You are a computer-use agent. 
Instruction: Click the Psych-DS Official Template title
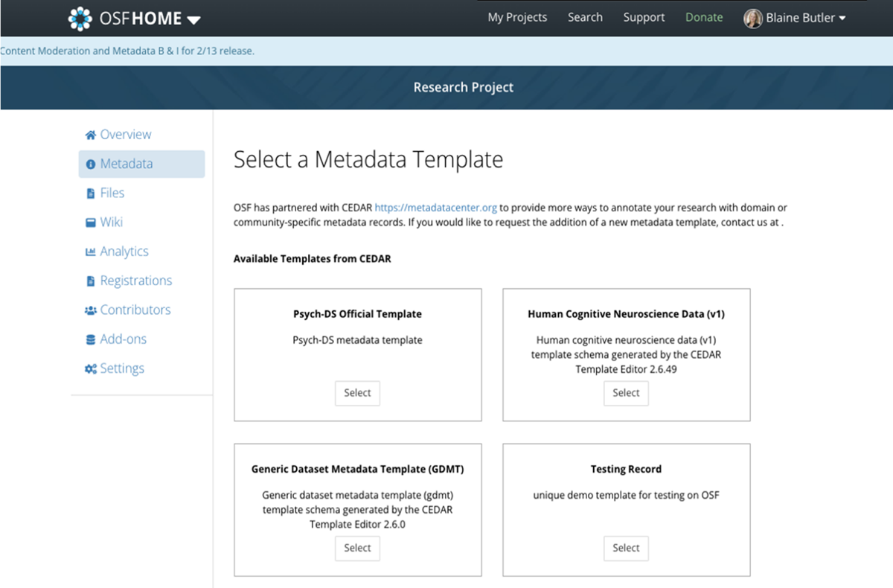pyautogui.click(x=357, y=314)
